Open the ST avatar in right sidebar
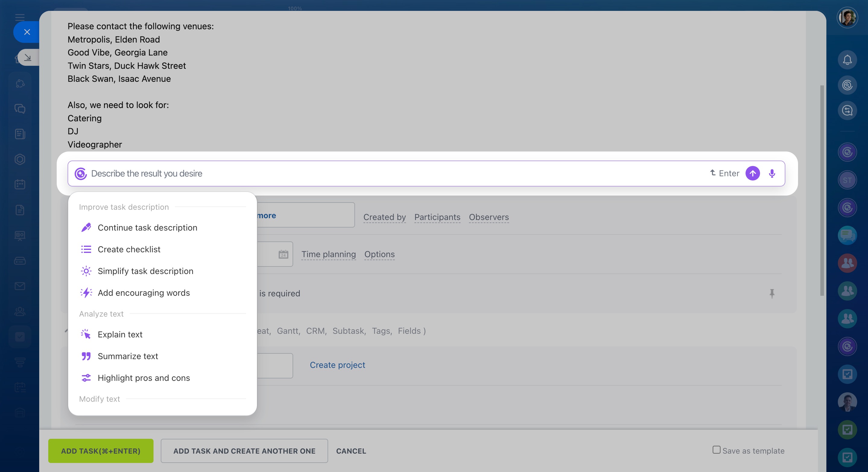Viewport: 868px width, 472px height. pyautogui.click(x=847, y=180)
